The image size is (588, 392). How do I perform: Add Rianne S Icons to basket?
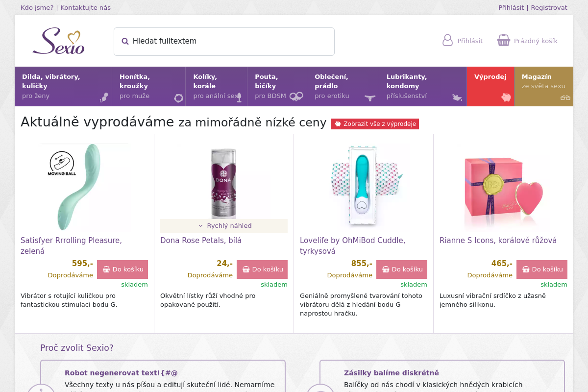[x=542, y=269]
